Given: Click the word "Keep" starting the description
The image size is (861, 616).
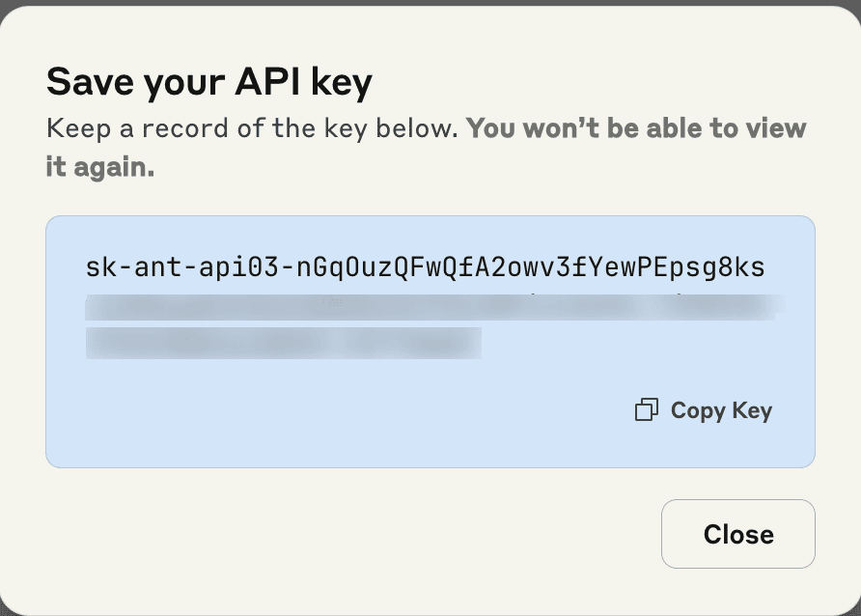Looking at the screenshot, I should tap(75, 128).
